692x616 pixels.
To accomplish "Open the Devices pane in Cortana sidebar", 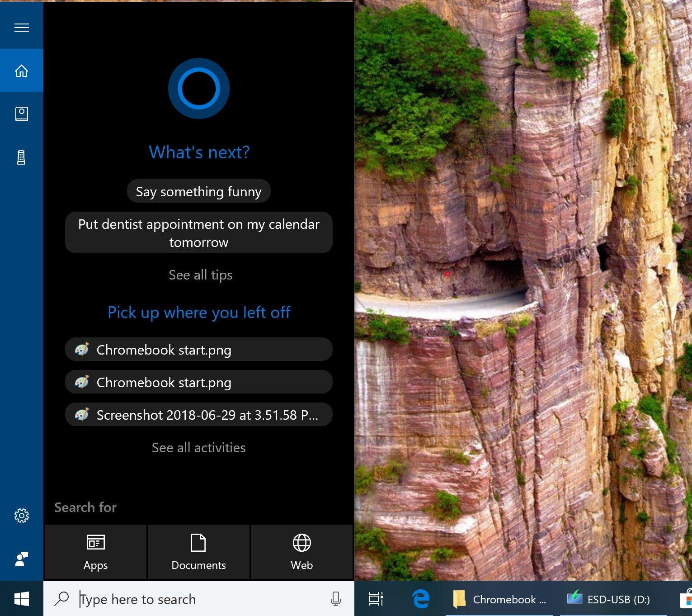I will tap(22, 157).
